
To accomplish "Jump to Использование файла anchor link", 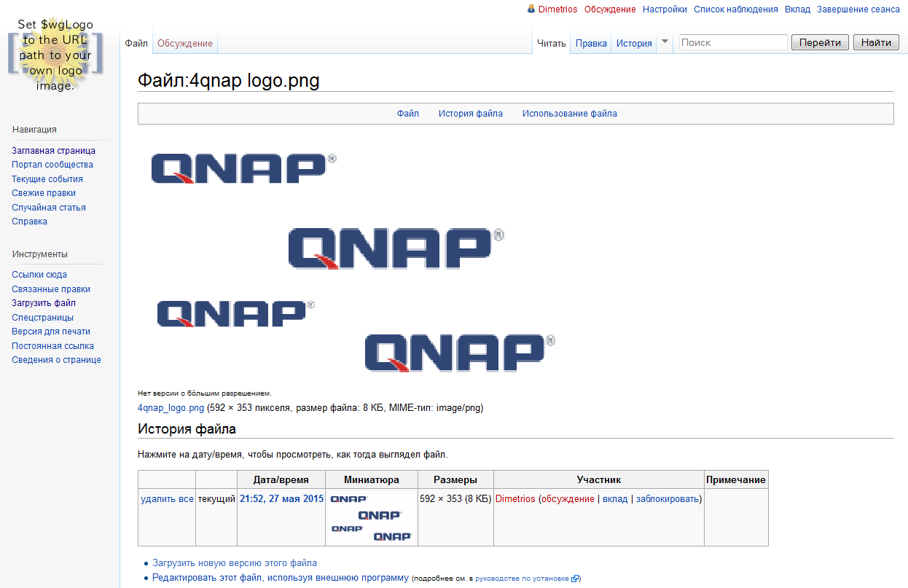I will (x=570, y=114).
